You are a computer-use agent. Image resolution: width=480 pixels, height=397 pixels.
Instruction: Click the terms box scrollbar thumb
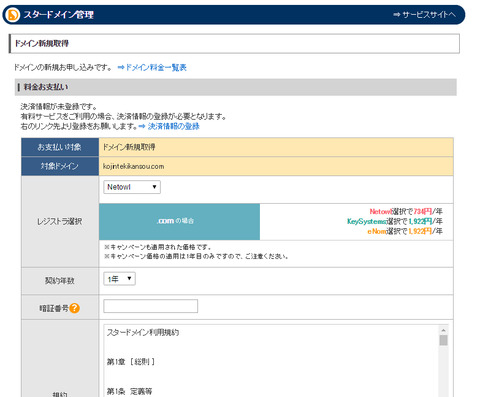click(x=443, y=340)
